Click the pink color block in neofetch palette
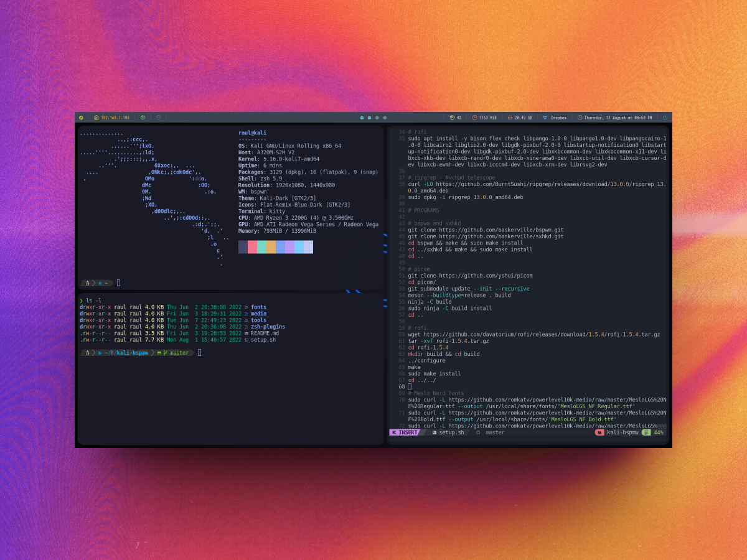This screenshot has width=747, height=560. [252, 247]
